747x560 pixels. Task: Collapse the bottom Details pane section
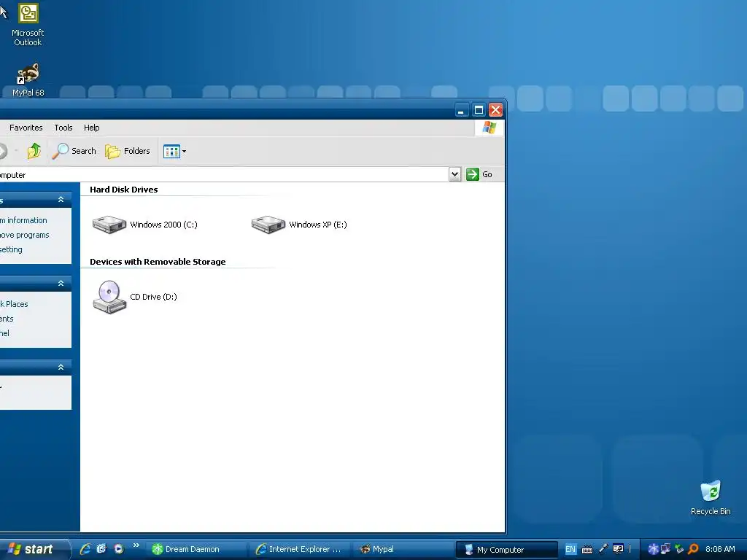tap(61, 367)
